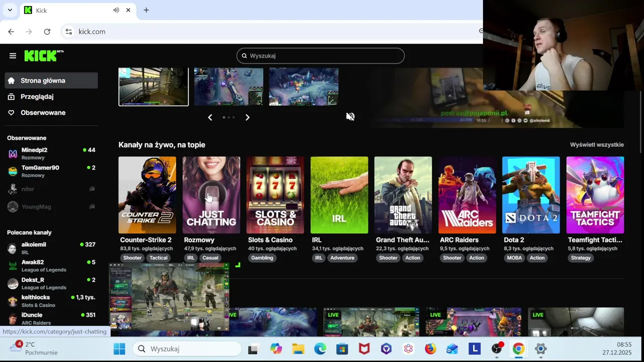Go to next featured stream carousel slide

click(x=248, y=117)
